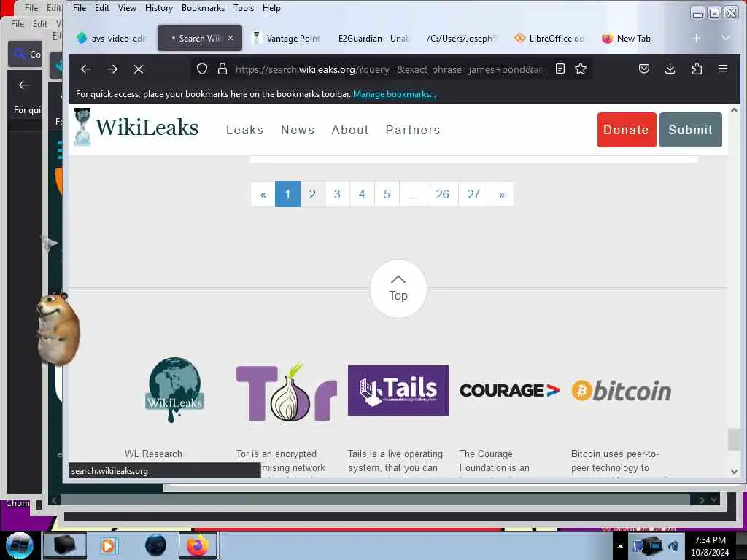
Task: Switch to avs-video-editor tab
Action: 112,38
